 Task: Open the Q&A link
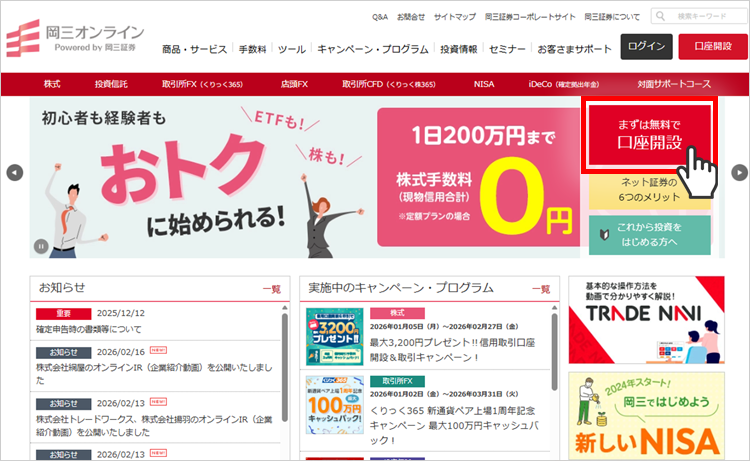point(380,17)
